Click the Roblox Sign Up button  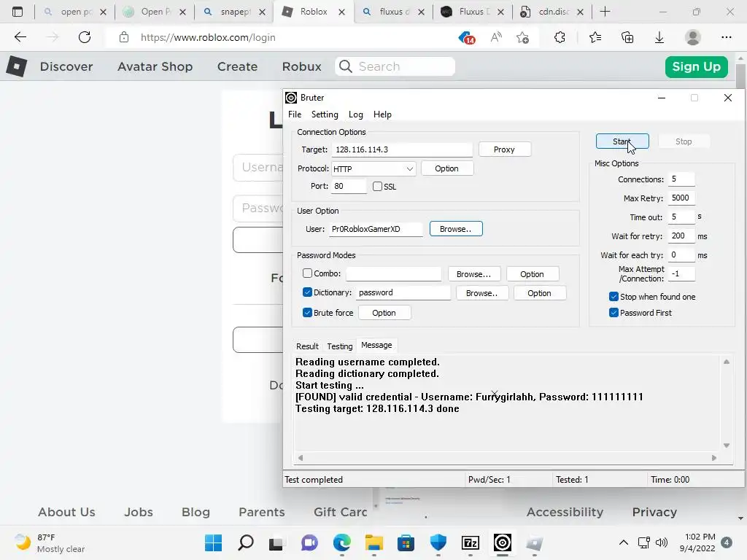point(696,66)
